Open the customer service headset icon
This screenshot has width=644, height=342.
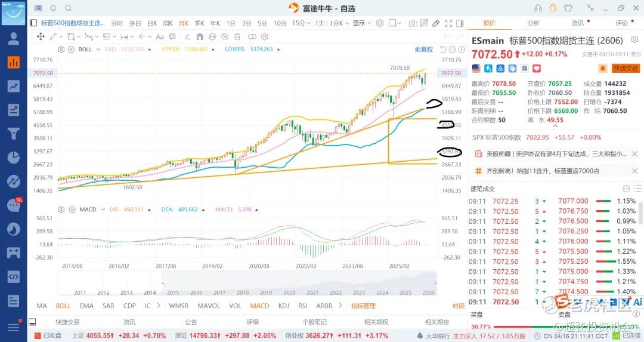[x=538, y=8]
